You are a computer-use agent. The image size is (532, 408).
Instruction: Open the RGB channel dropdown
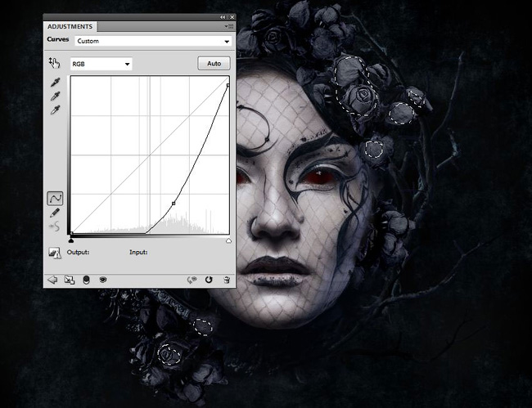(x=101, y=64)
